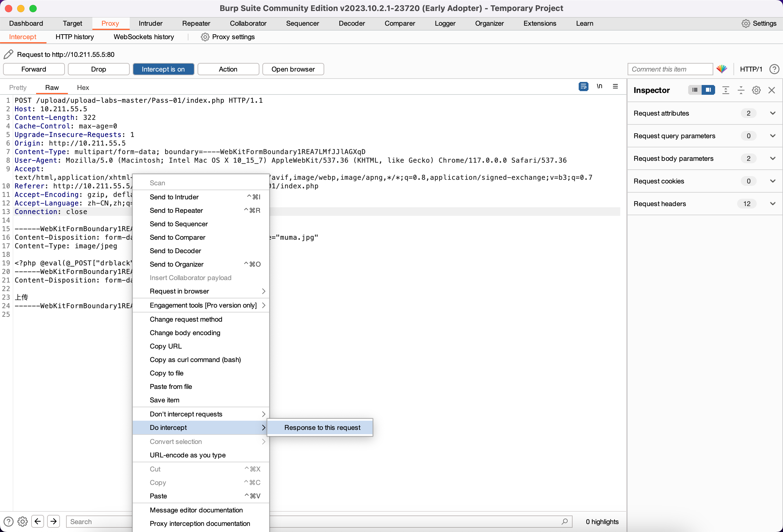Select Send to Repeater from the context menu
Screen dimensions: 783x532
(201, 210)
